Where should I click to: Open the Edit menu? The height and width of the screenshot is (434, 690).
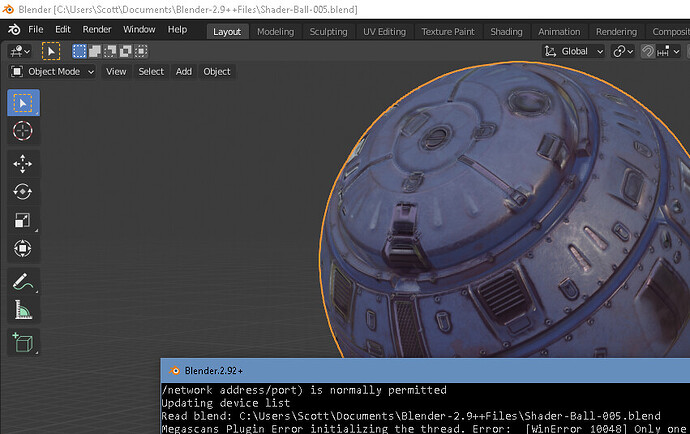pyautogui.click(x=62, y=29)
